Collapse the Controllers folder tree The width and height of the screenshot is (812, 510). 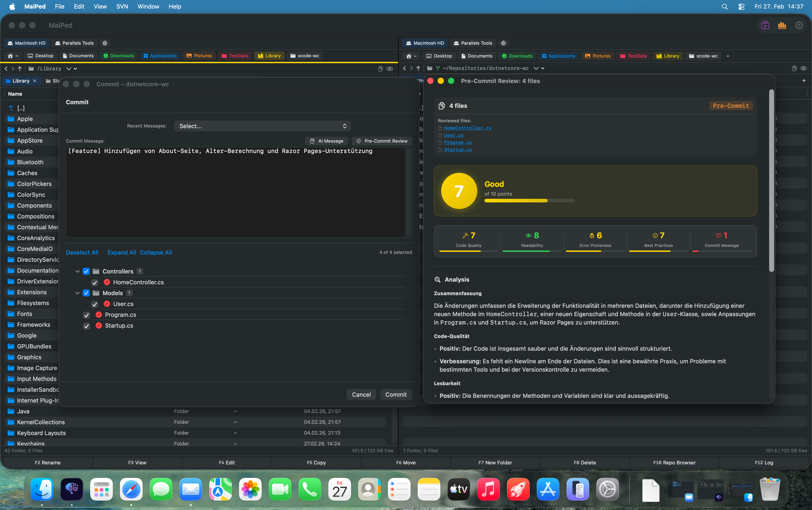click(x=77, y=271)
